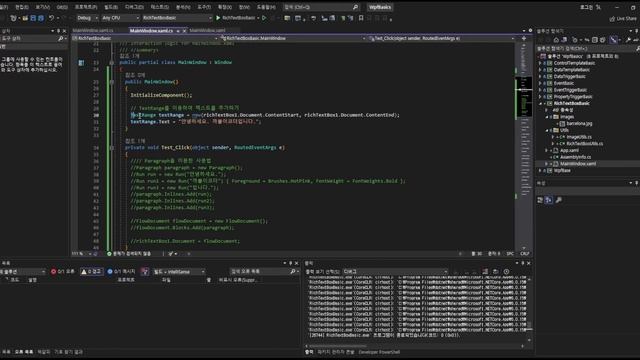Viewport: 640px width, 360px height.
Task: Open the RichTextBoxBasic.MainWindow type navigation dropdown
Action: [x=293, y=38]
